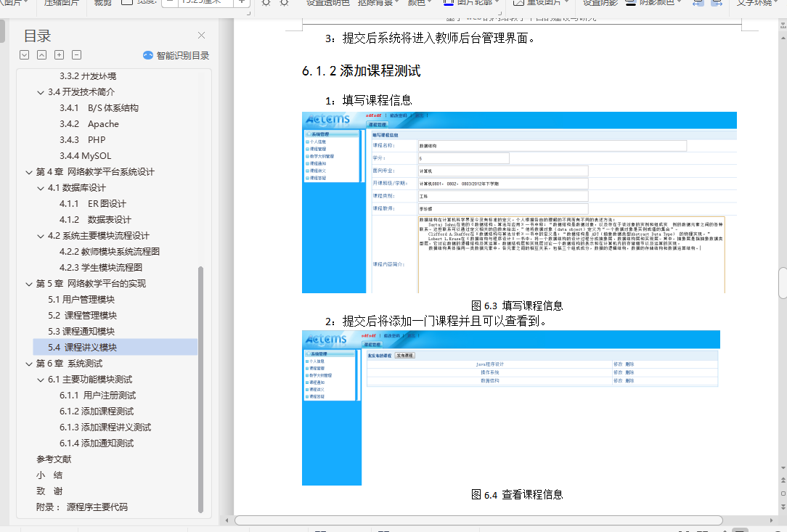Click the document horizontal scrollbar bar

tap(478, 520)
